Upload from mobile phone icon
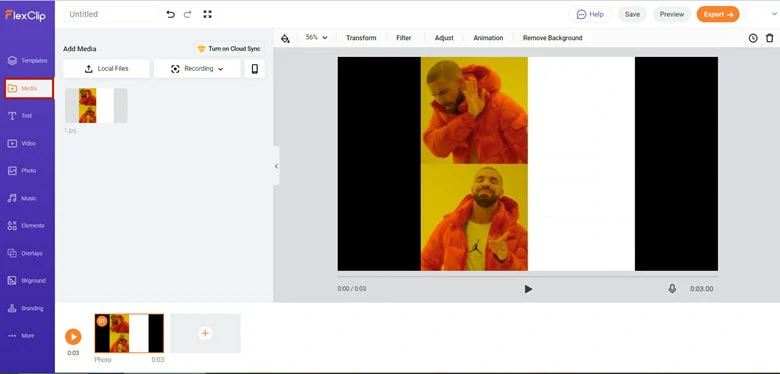 pos(255,69)
